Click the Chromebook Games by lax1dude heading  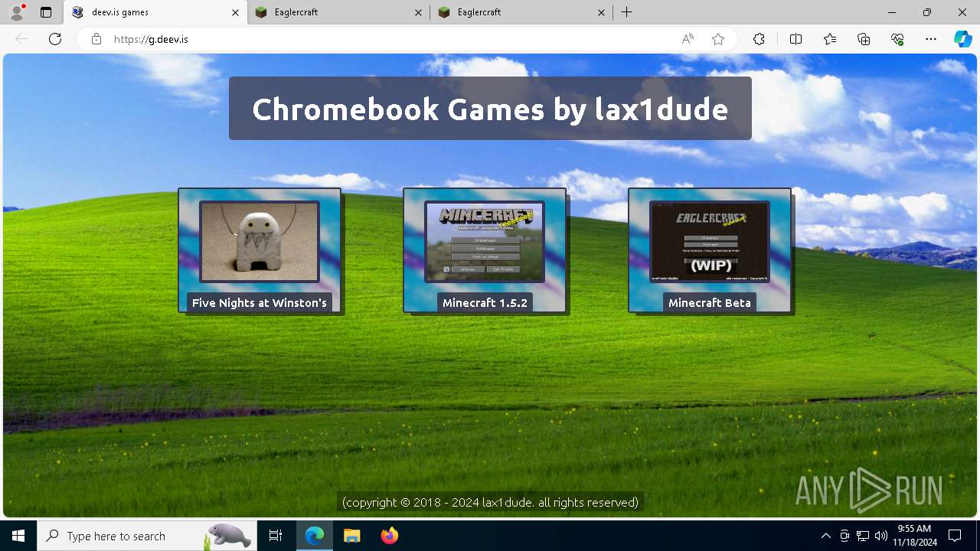(x=490, y=109)
